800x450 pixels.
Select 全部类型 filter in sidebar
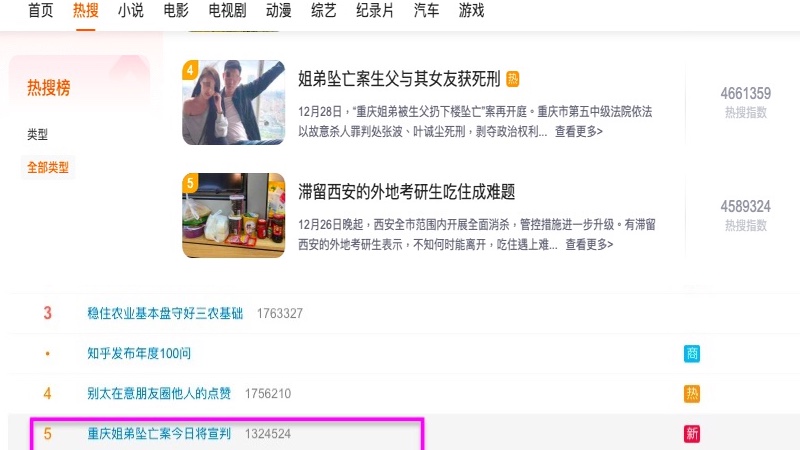(x=48, y=167)
